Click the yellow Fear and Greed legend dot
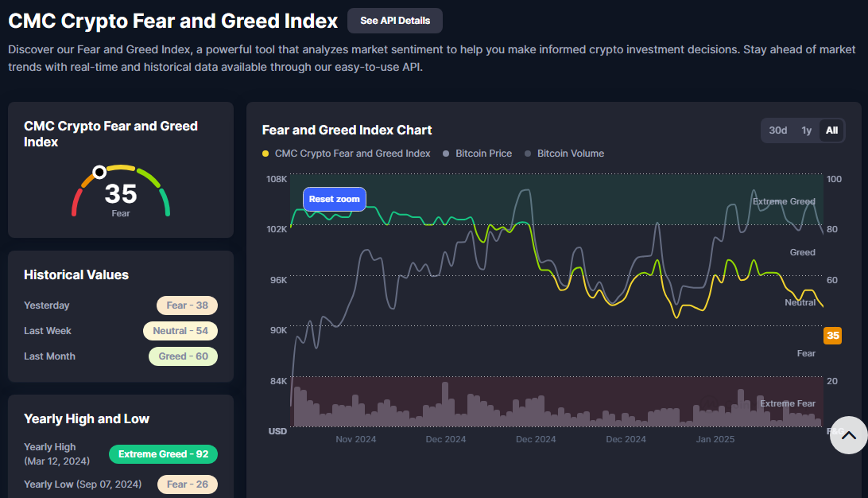Viewport: 868px width, 498px height. click(265, 154)
